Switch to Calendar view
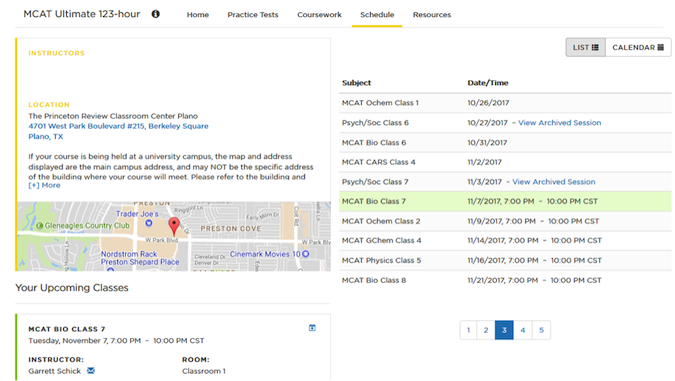This screenshot has width=675, height=381. click(638, 47)
